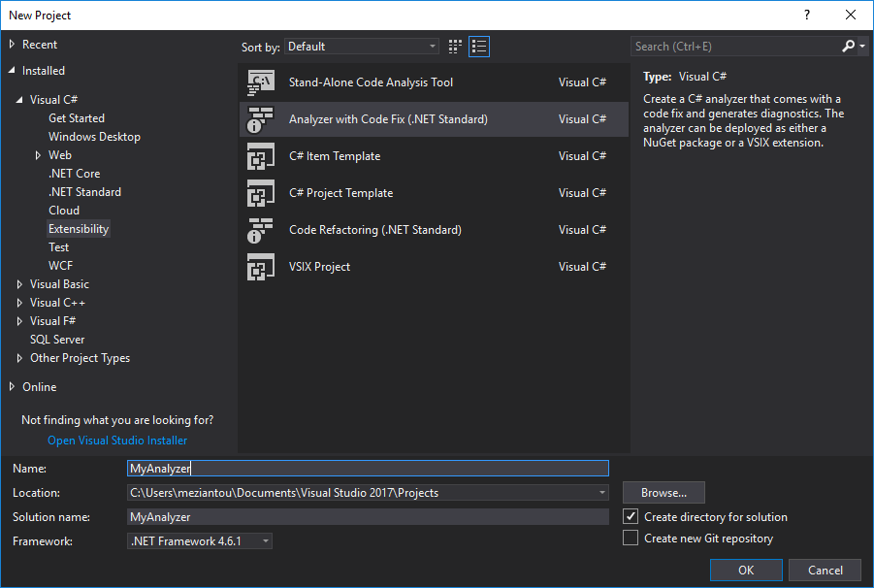Select the Windows Desktop category
The height and width of the screenshot is (588, 874).
click(x=94, y=137)
